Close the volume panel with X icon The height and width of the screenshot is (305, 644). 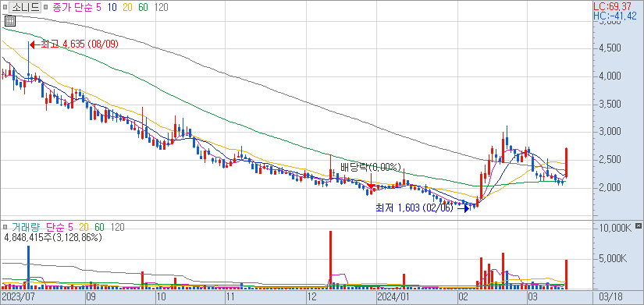638,226
